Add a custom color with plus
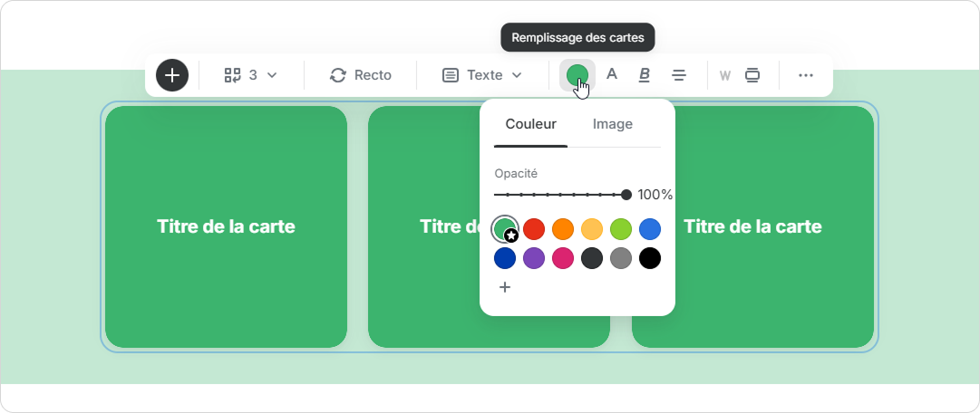The width and height of the screenshot is (980, 413). click(505, 287)
